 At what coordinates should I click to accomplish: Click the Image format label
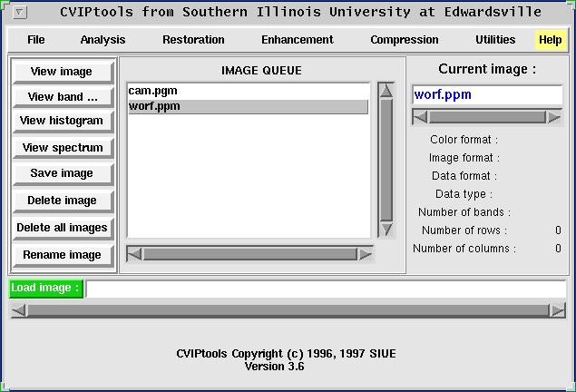464,158
